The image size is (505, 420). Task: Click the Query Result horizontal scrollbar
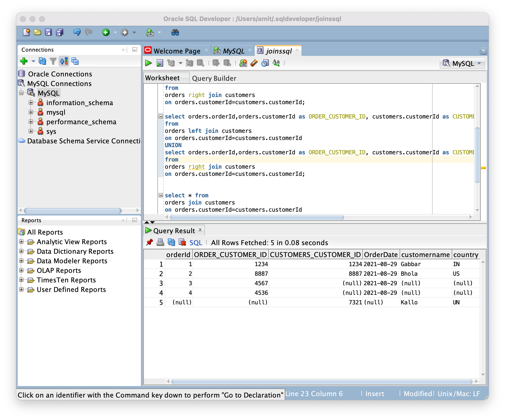click(x=322, y=382)
